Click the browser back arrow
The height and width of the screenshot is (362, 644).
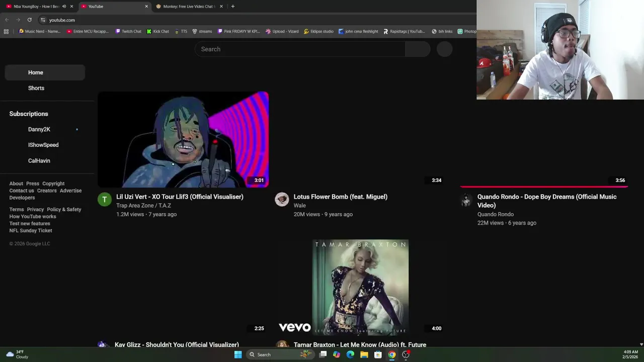click(x=7, y=20)
